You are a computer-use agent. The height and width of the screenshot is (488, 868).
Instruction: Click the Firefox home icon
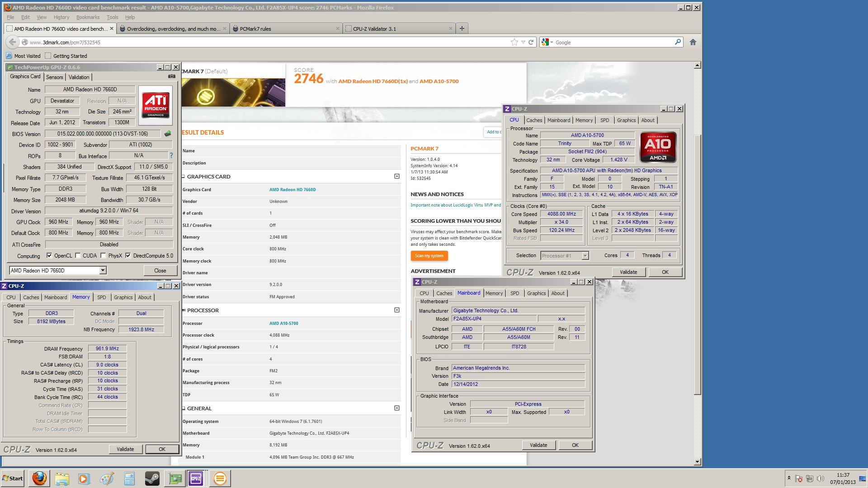tap(693, 42)
